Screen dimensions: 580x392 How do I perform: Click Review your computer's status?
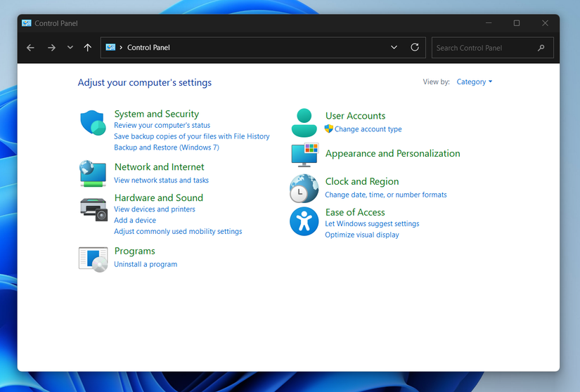(162, 125)
